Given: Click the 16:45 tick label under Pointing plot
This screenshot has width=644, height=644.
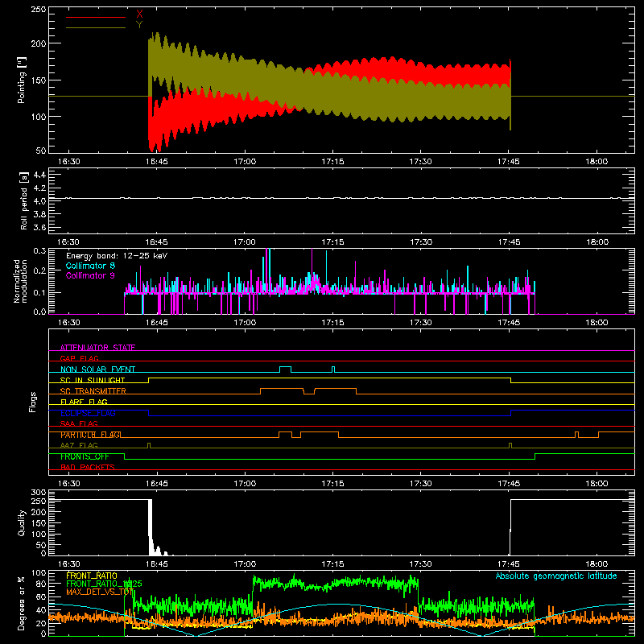Looking at the screenshot, I should [x=156, y=162].
